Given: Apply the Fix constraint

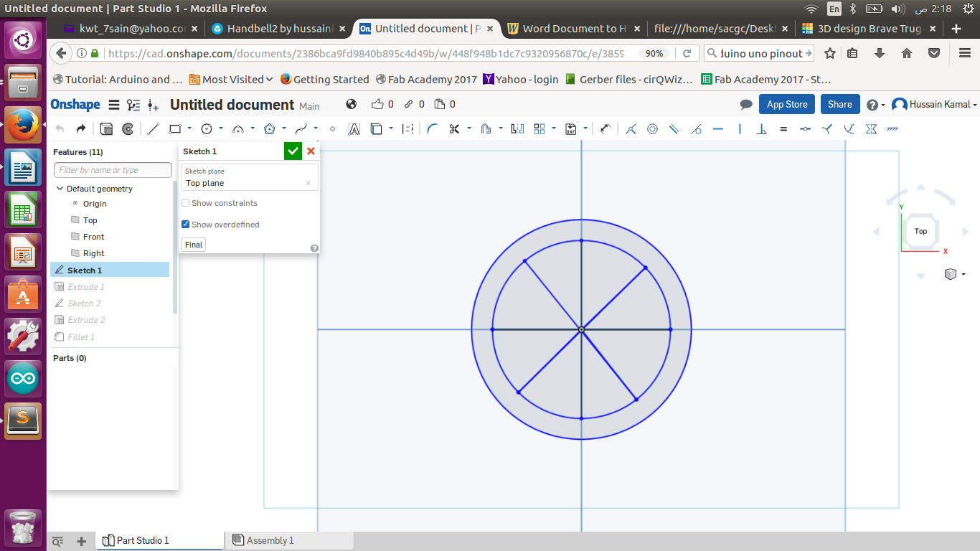Looking at the screenshot, I should click(x=892, y=129).
